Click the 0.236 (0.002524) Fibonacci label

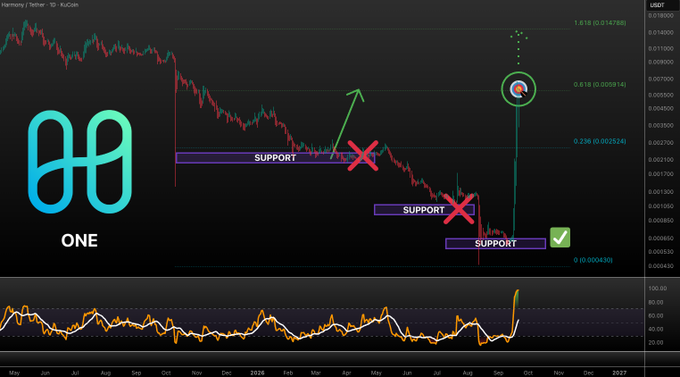[600, 141]
